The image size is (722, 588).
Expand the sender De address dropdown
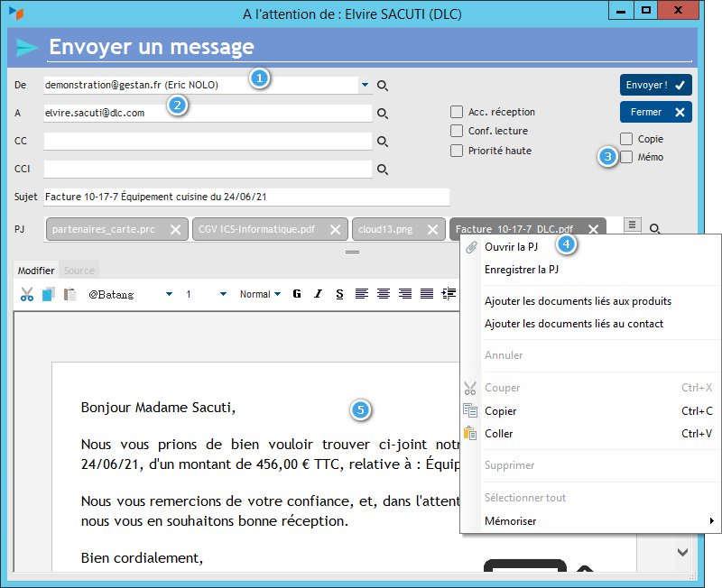click(365, 85)
